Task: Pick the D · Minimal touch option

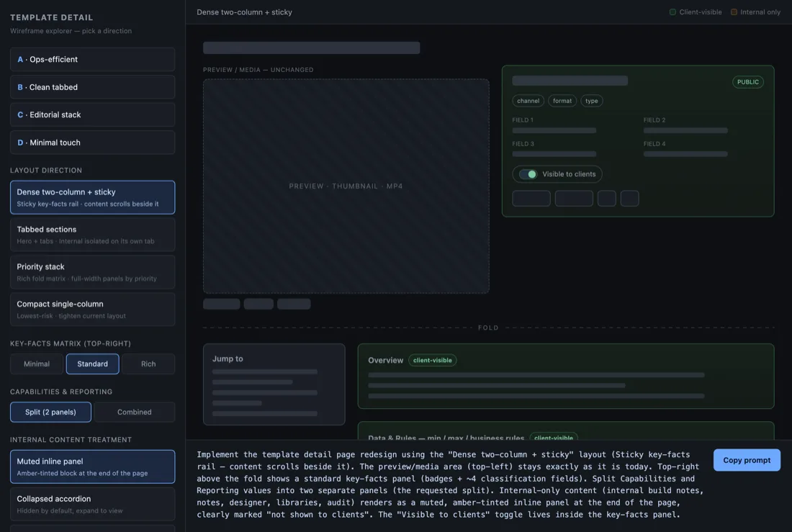Action: click(x=92, y=143)
